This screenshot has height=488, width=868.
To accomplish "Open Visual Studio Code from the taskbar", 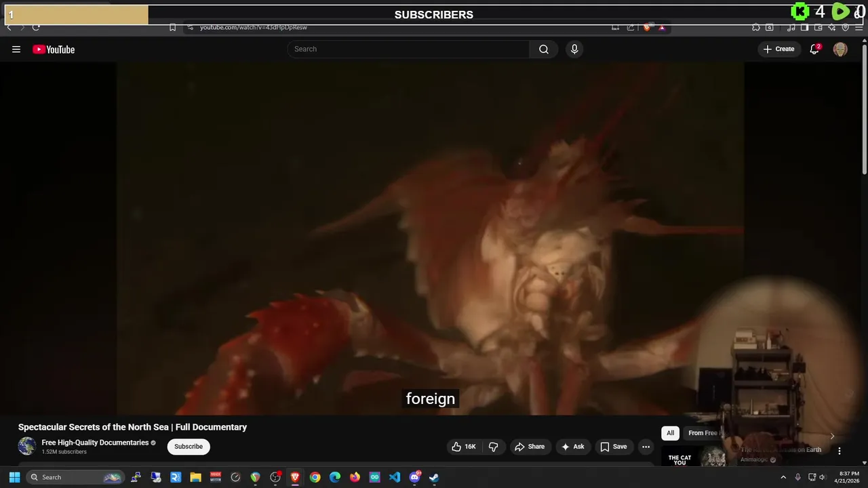I will point(395,477).
